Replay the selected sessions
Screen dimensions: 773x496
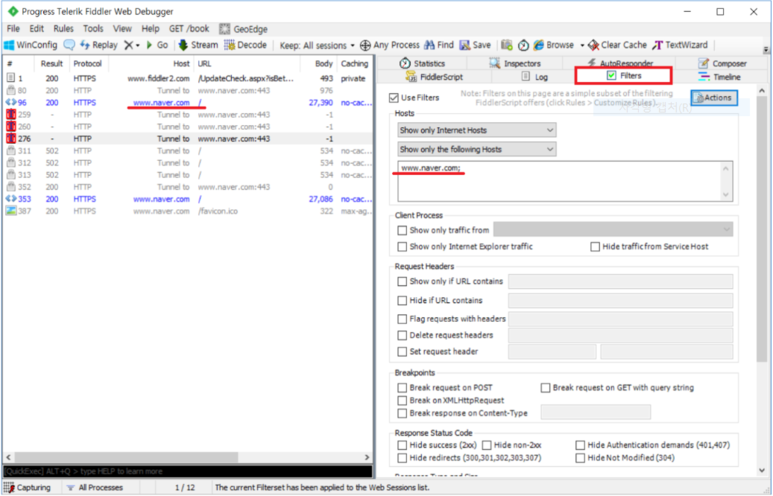coord(99,45)
